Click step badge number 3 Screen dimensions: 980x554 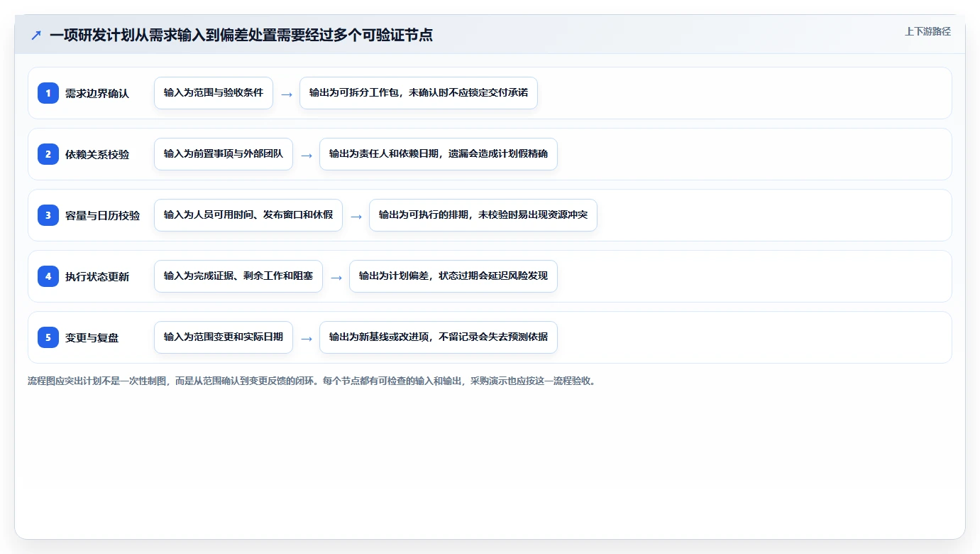point(48,215)
